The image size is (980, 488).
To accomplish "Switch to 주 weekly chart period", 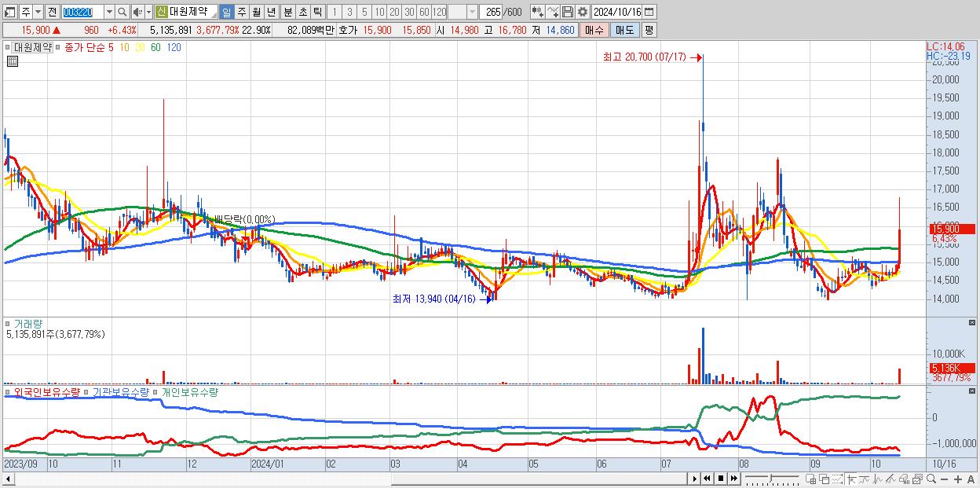I will click(241, 12).
